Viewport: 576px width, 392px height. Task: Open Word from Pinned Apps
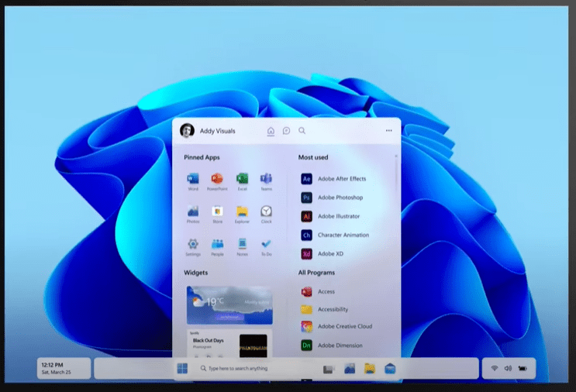point(193,181)
